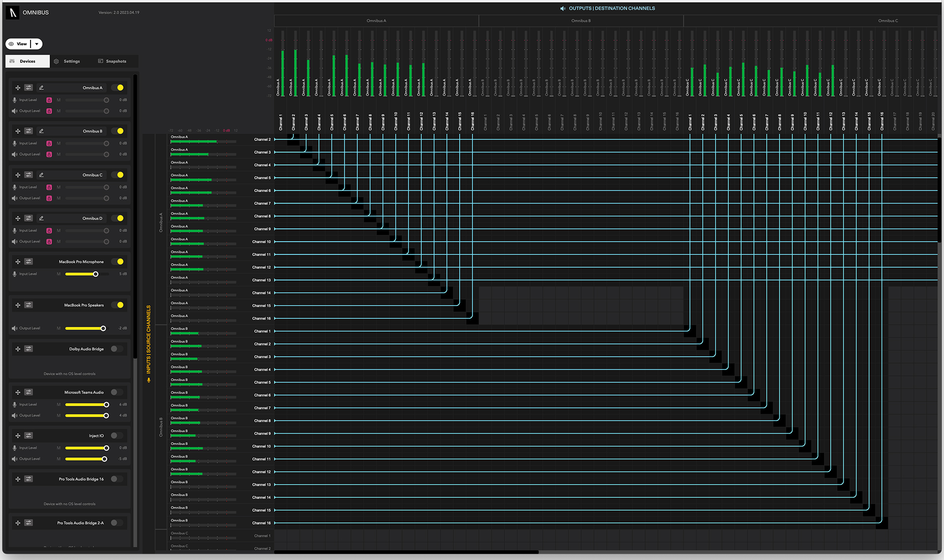Click the microphone icon on MacBook Pro Microphone input
The image size is (944, 560).
coord(15,274)
